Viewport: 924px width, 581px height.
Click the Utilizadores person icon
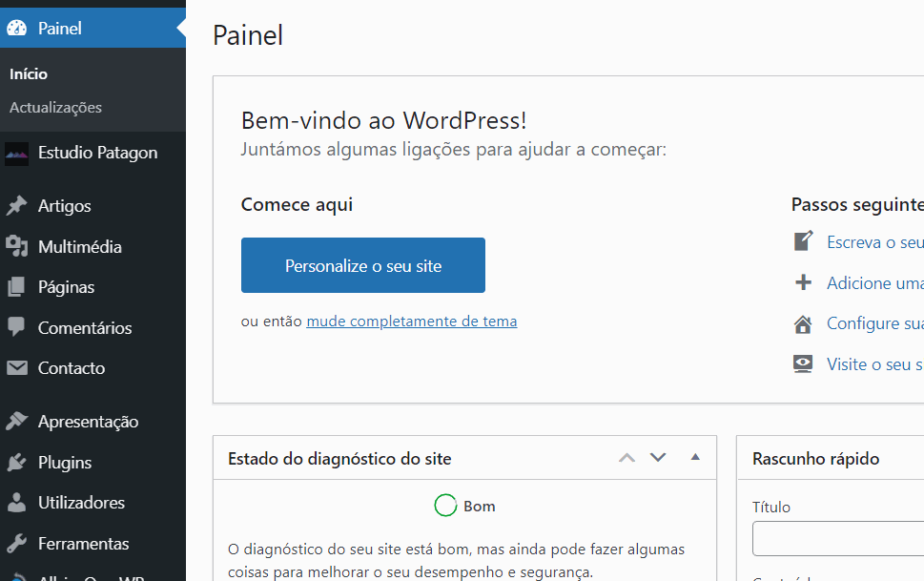17,503
